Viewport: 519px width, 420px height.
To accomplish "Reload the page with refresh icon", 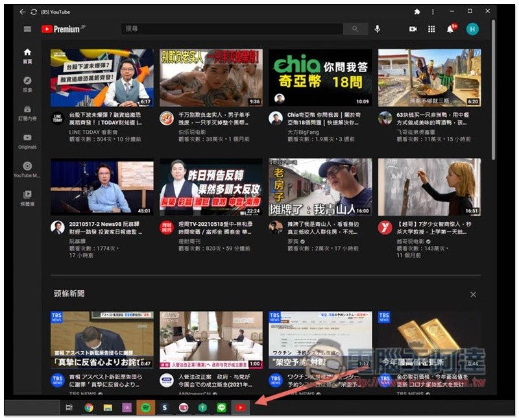I will [34, 12].
